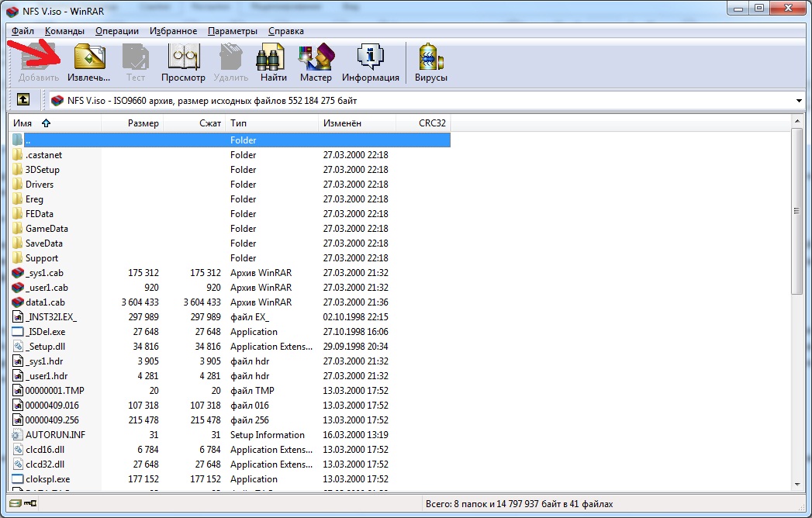Open the Просмотр (View) tool
This screenshot has height=518, width=812.
coord(183,57)
